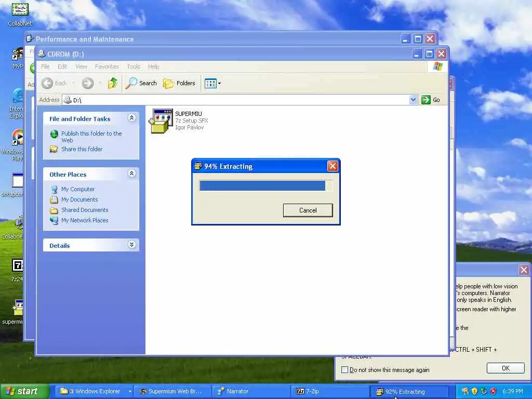
Task: Open the File menu
Action: pyautogui.click(x=45, y=66)
